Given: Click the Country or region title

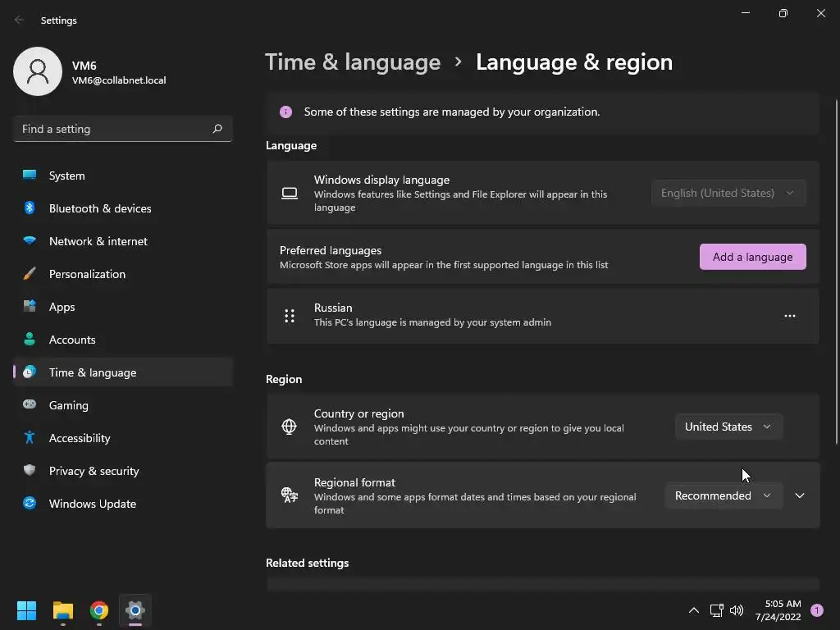Looking at the screenshot, I should pyautogui.click(x=359, y=413).
